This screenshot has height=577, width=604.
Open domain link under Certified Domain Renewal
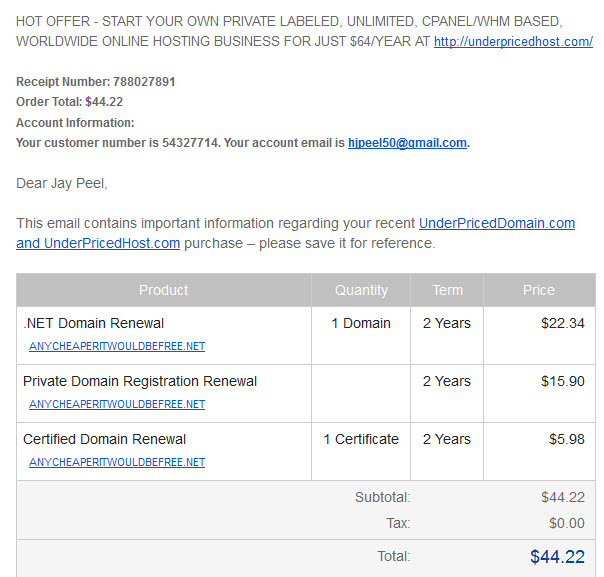click(117, 462)
